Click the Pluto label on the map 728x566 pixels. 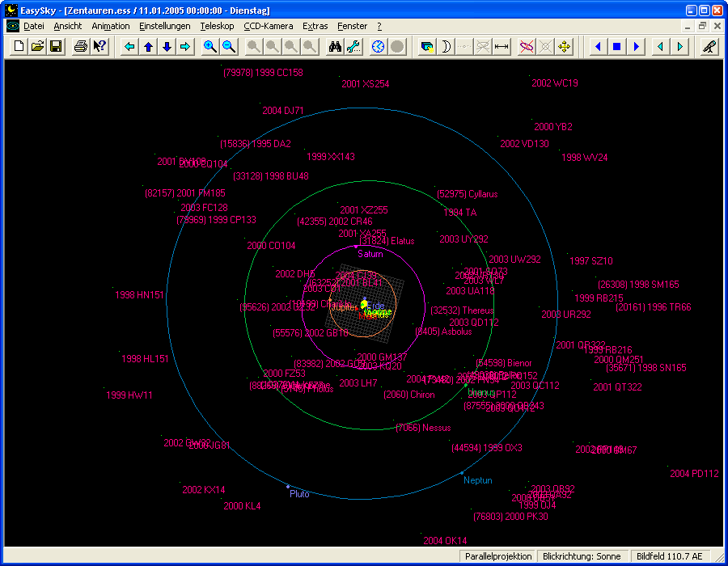coord(298,494)
